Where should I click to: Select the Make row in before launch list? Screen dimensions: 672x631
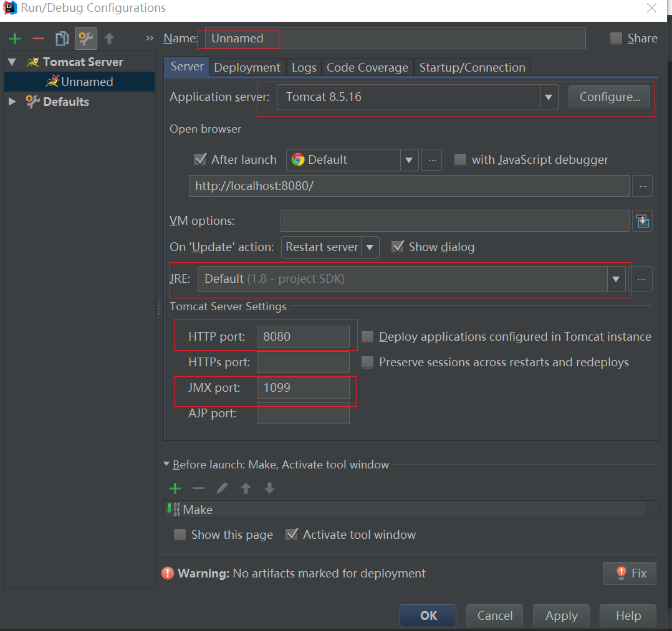[411, 510]
